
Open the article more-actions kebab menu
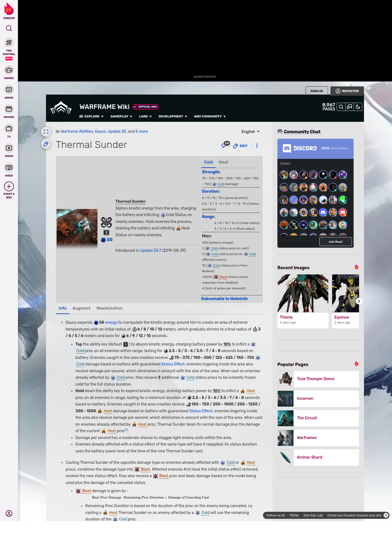coord(257,146)
